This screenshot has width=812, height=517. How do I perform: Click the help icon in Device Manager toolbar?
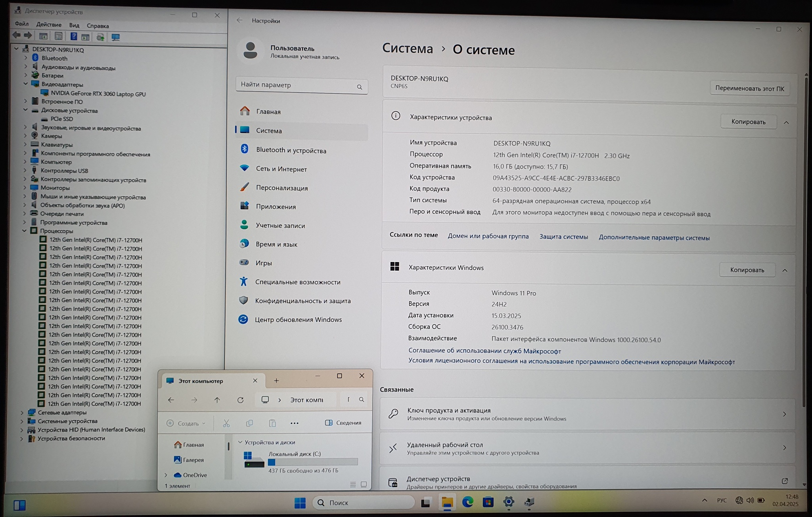(x=73, y=37)
